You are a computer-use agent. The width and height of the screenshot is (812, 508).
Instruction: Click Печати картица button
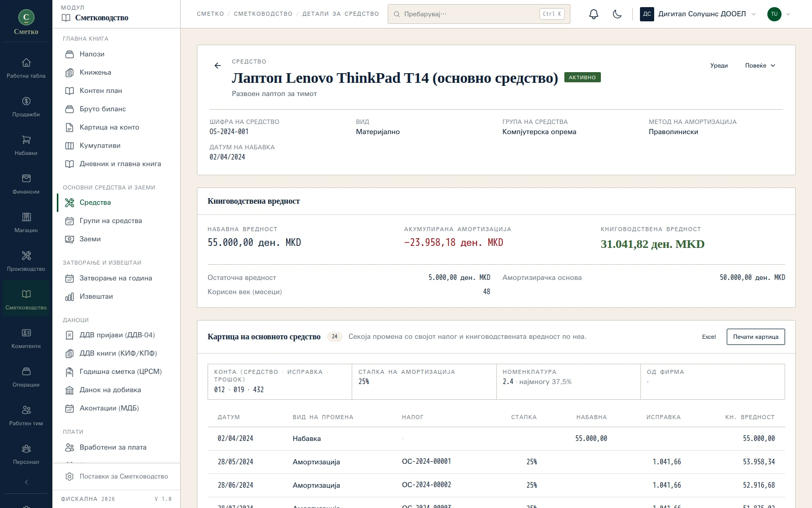[x=756, y=337]
